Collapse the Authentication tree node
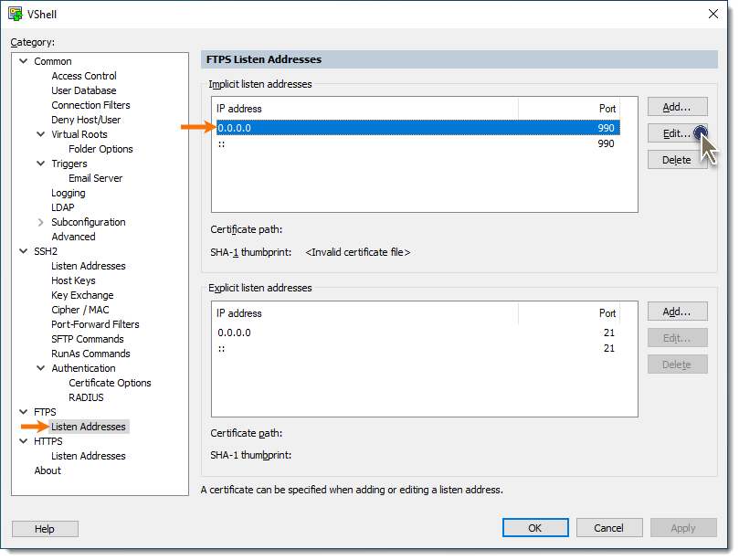The image size is (739, 560). (x=40, y=368)
